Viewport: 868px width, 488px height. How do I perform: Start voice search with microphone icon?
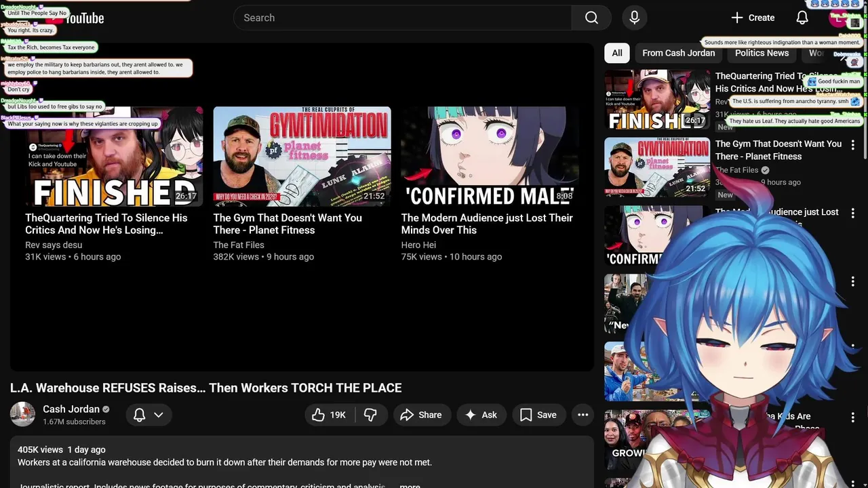635,18
